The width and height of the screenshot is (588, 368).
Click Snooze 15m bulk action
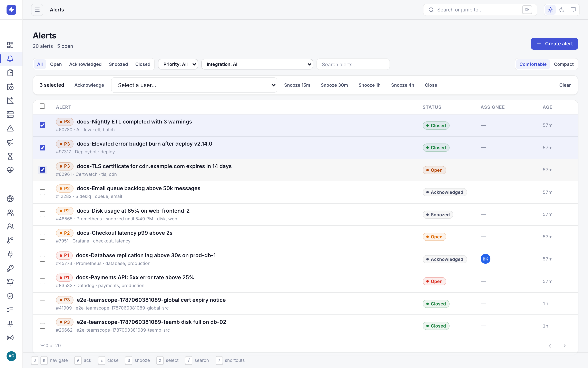[x=297, y=85]
